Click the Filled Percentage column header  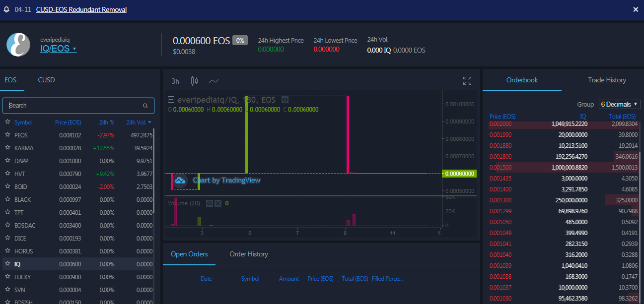coord(387,279)
